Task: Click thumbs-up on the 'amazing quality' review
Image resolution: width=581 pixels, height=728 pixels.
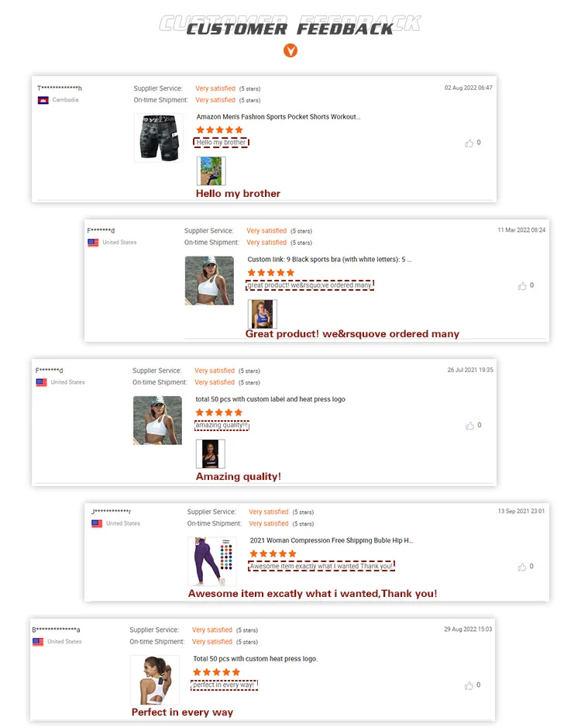Action: click(x=469, y=426)
